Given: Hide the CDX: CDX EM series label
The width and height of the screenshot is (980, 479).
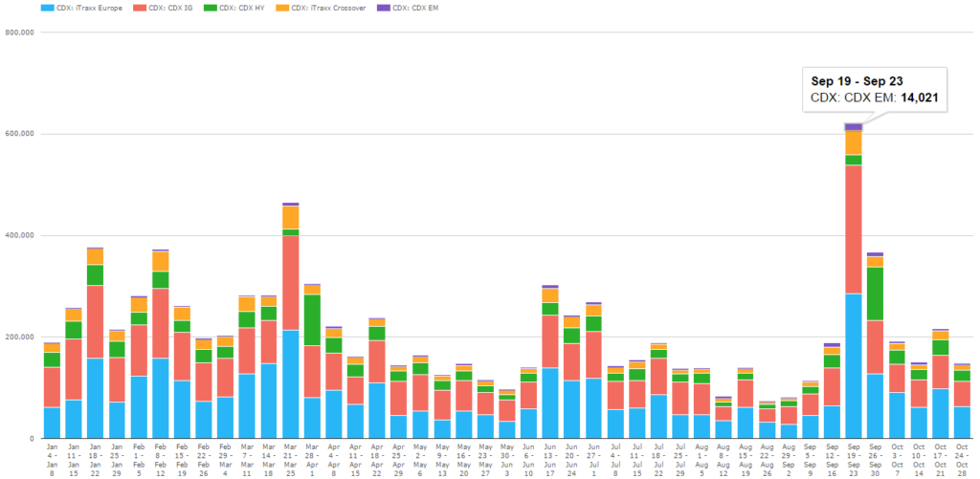Looking at the screenshot, I should click(415, 8).
